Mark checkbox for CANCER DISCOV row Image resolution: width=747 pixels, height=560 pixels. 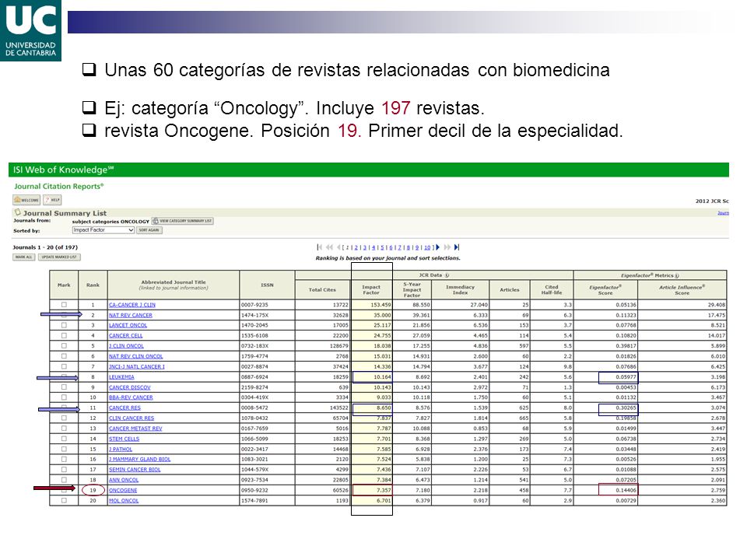tap(64, 387)
